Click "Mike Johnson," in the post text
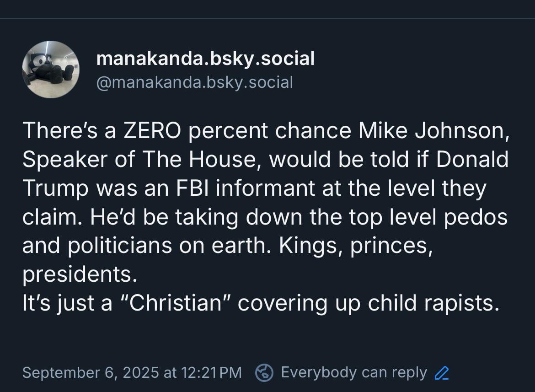The height and width of the screenshot is (392, 535). pos(434,131)
